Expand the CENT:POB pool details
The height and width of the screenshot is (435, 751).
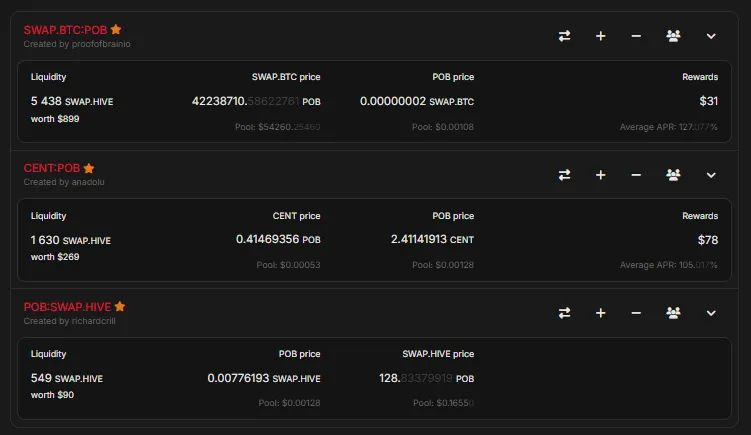[x=711, y=175]
